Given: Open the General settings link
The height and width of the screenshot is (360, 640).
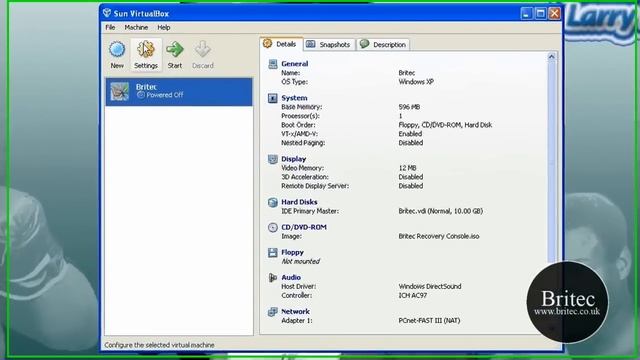Looking at the screenshot, I should 295,64.
